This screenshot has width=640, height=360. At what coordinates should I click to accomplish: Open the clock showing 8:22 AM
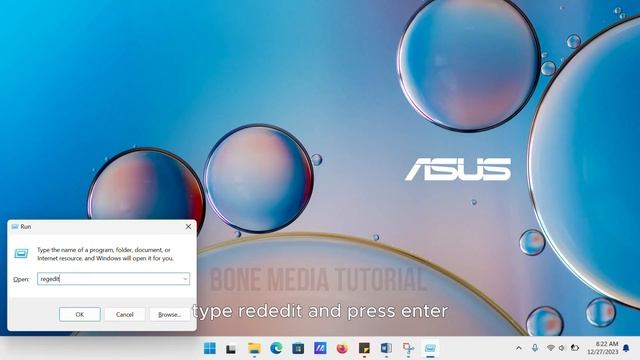pos(603,348)
